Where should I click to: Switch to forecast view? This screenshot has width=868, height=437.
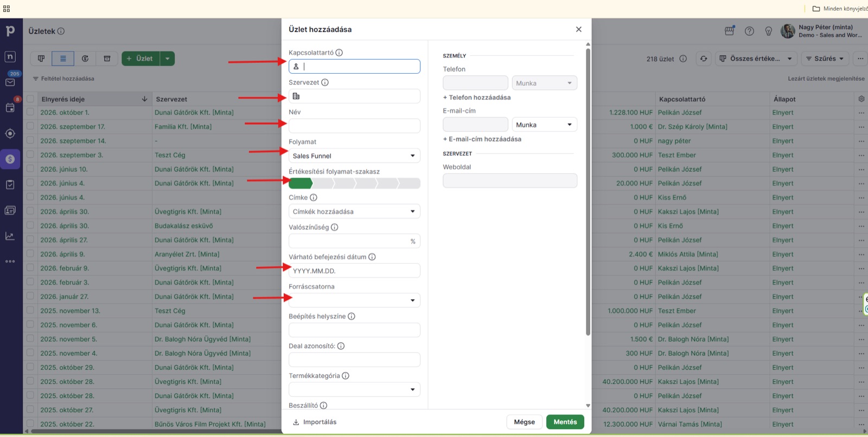click(85, 59)
